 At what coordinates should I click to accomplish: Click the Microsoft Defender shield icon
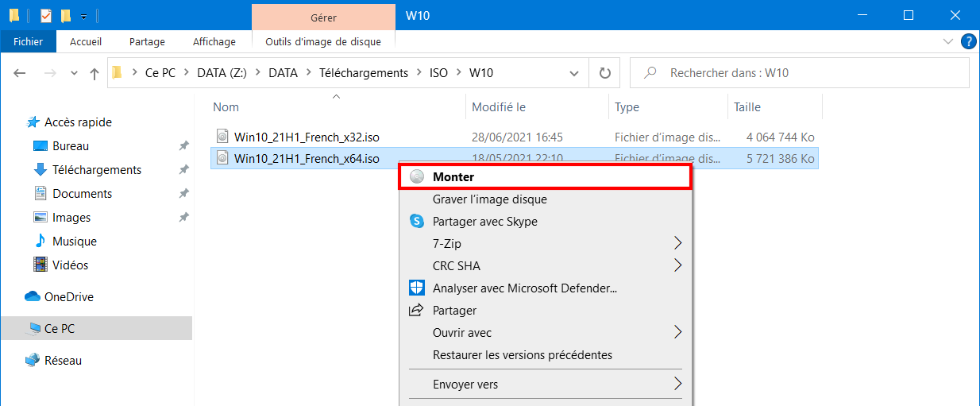(x=416, y=288)
